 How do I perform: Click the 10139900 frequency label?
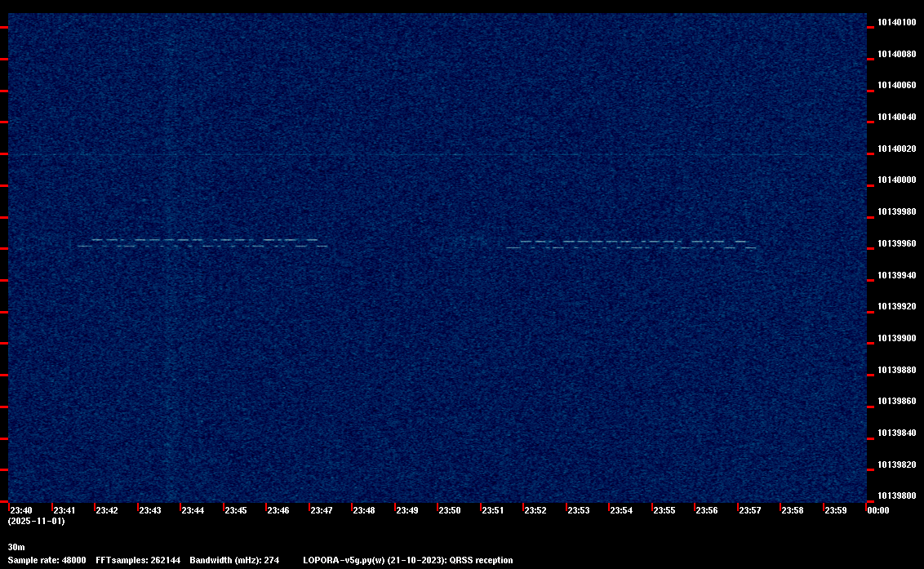click(x=897, y=339)
